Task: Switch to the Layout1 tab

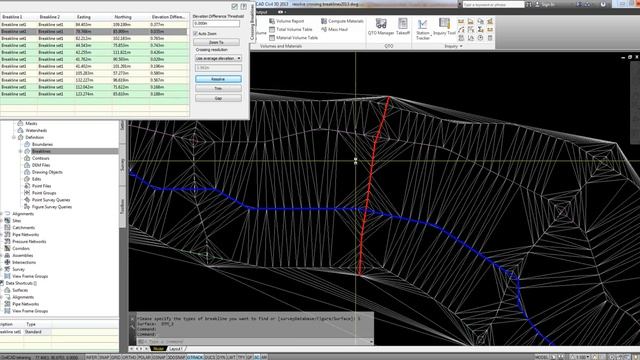Action: [x=176, y=349]
